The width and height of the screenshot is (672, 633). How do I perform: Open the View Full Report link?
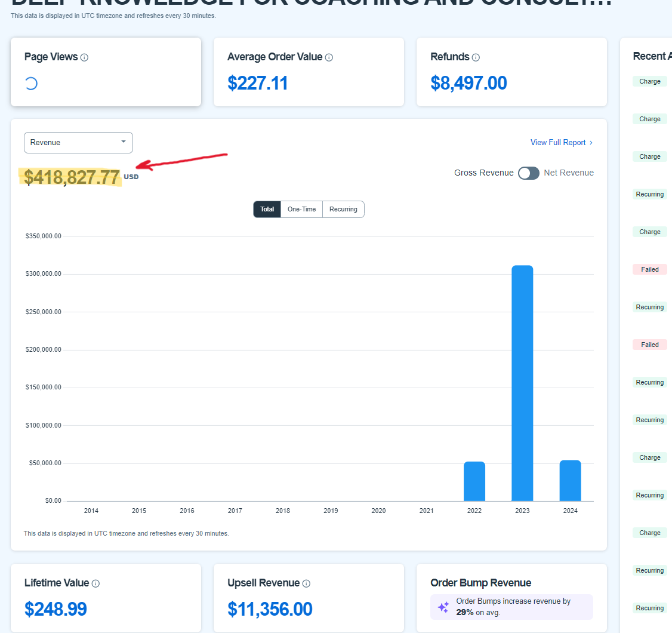(x=558, y=143)
